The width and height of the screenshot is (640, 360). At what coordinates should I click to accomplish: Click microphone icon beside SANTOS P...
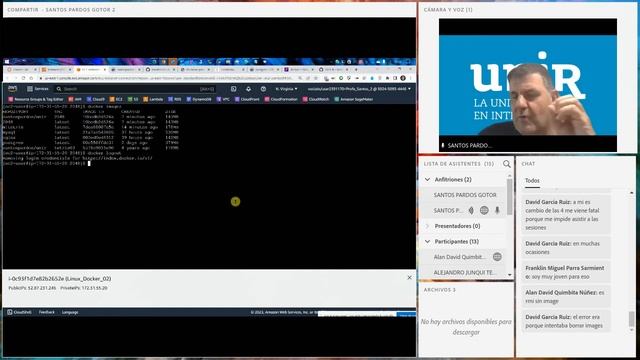[497, 210]
